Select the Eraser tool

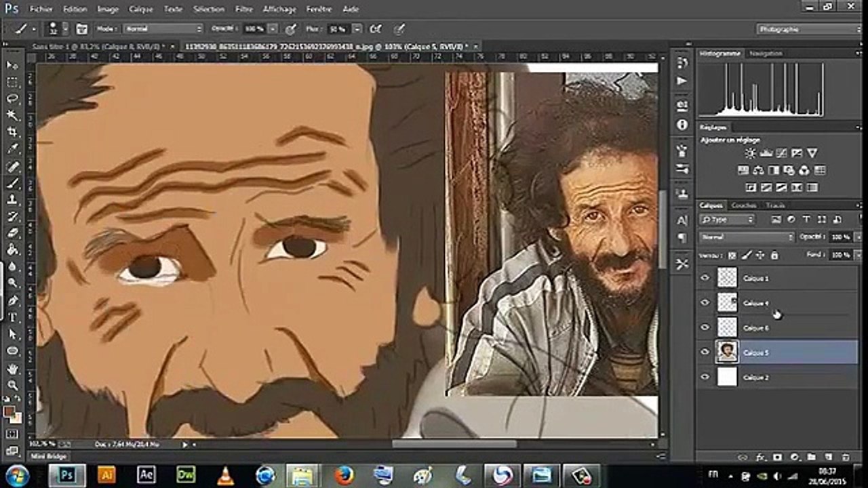12,233
